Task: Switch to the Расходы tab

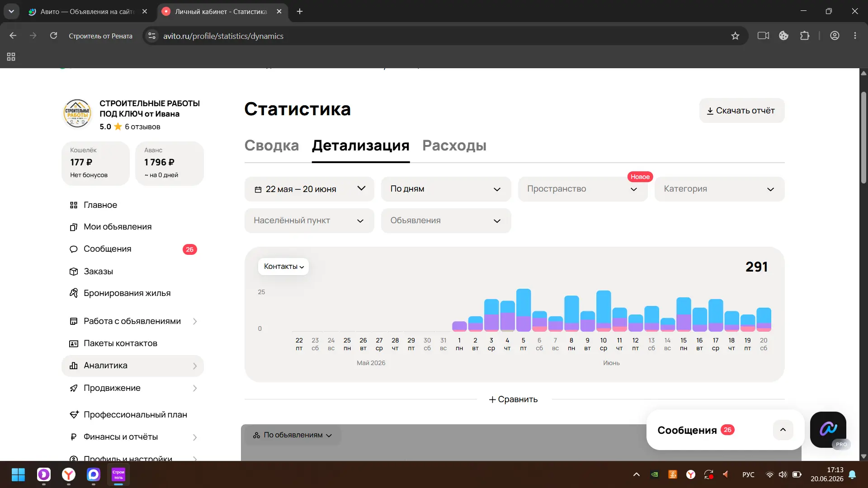Action: click(454, 145)
